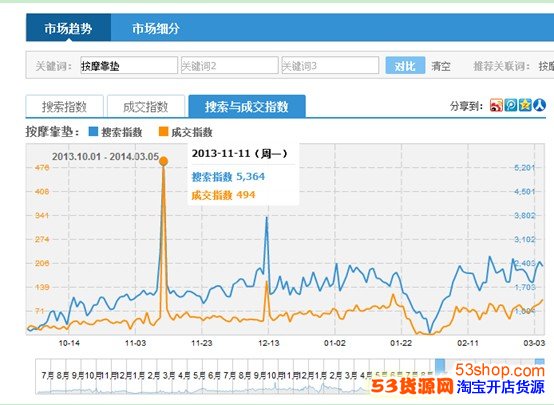Click the 清空 clear link
Image resolution: width=554 pixels, height=405 pixels.
click(x=441, y=66)
